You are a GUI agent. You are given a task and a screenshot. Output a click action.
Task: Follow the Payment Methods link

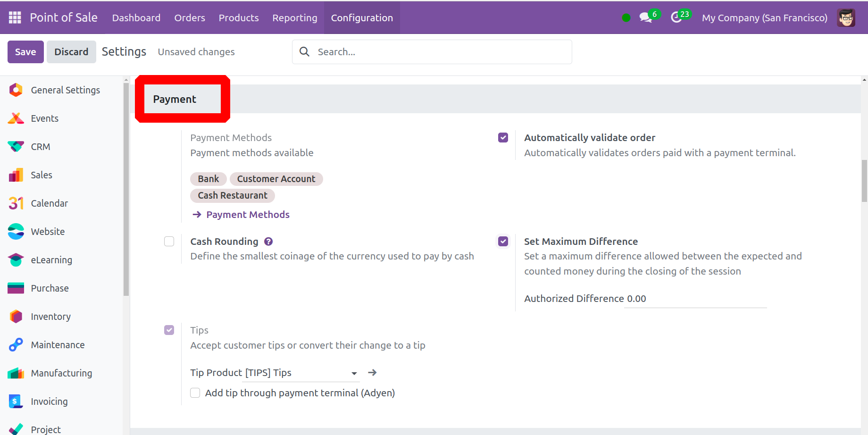click(248, 215)
